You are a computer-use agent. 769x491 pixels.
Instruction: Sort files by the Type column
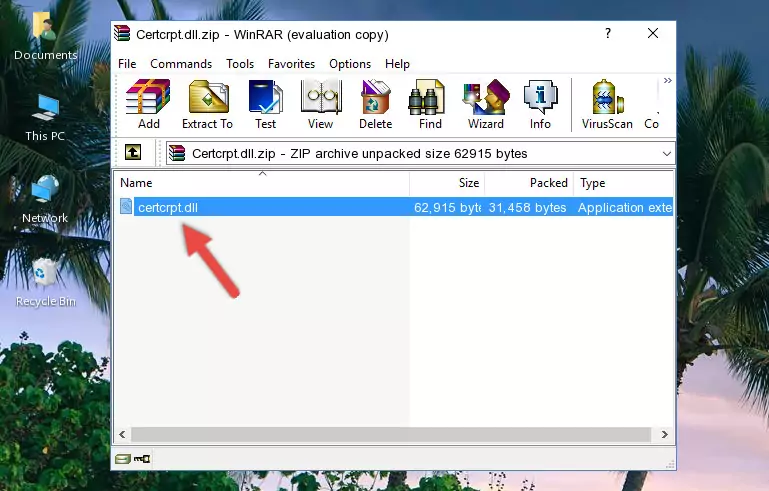pyautogui.click(x=624, y=183)
